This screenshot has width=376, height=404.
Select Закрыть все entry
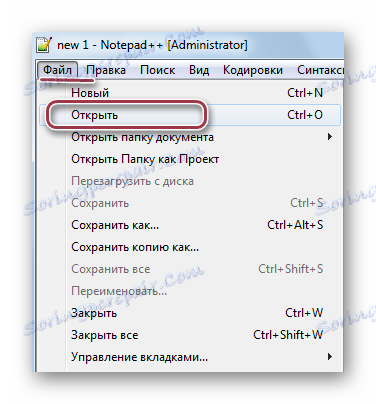click(x=190, y=335)
